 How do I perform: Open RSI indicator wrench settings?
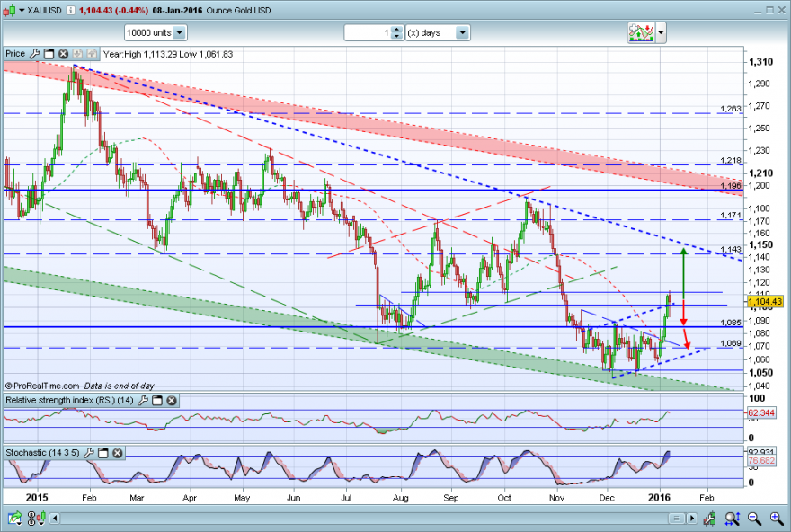pyautogui.click(x=143, y=401)
